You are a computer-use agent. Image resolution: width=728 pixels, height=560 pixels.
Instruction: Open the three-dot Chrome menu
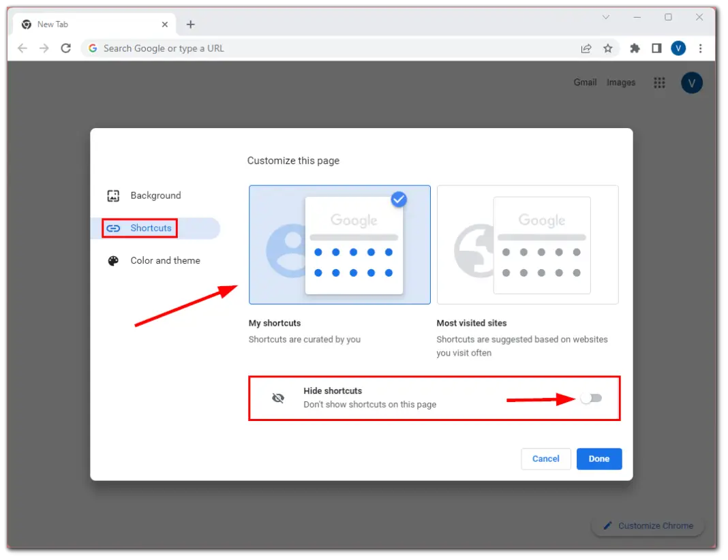tap(701, 48)
